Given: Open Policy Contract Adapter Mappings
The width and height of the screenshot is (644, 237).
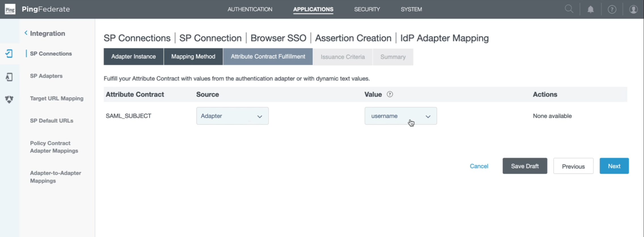Looking at the screenshot, I should tap(54, 147).
